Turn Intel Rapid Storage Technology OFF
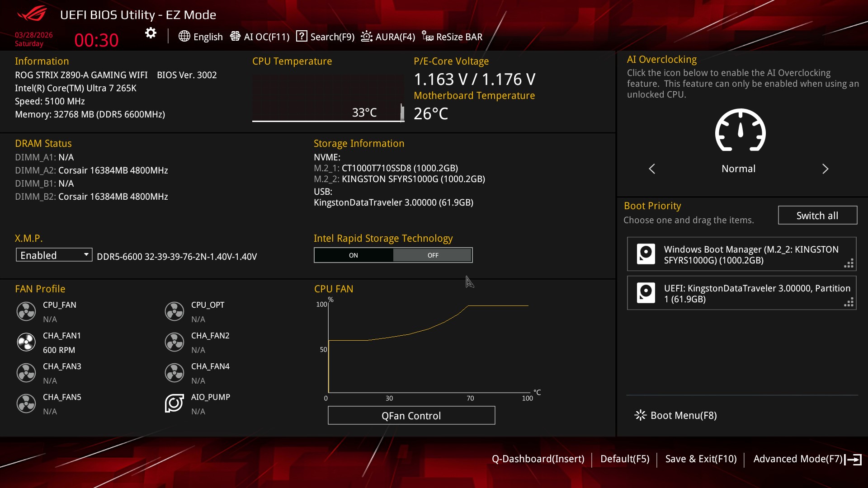Screen dimensions: 868x488 point(433,255)
